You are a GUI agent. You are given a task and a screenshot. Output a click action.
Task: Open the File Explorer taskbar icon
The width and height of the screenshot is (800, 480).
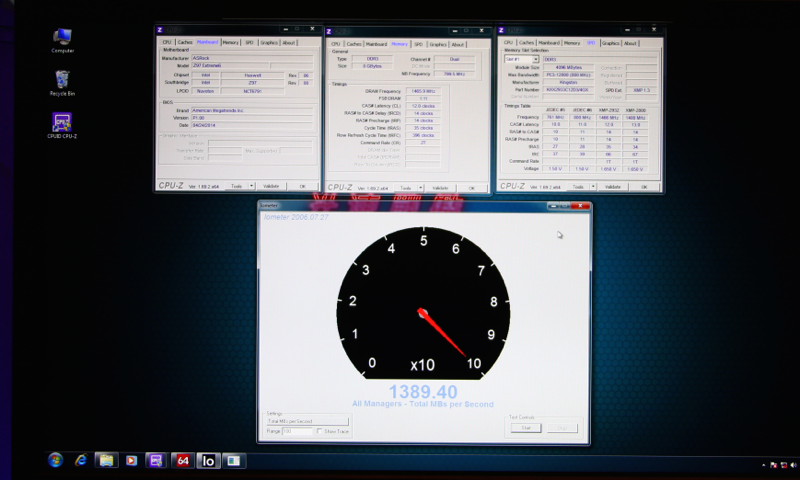pos(106,460)
